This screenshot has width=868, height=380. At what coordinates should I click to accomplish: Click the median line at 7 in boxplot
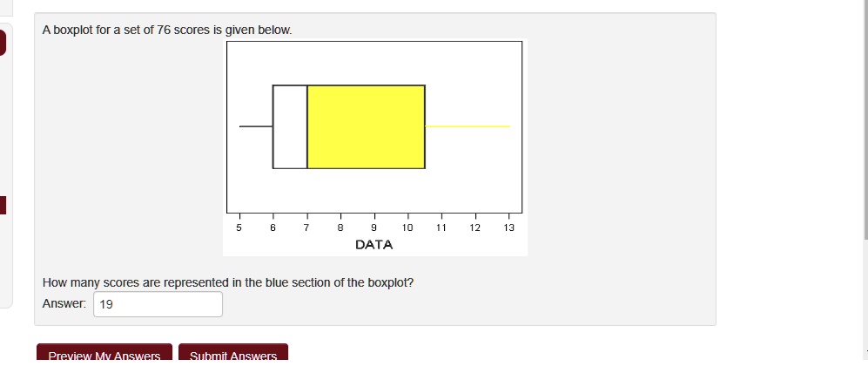[307, 127]
